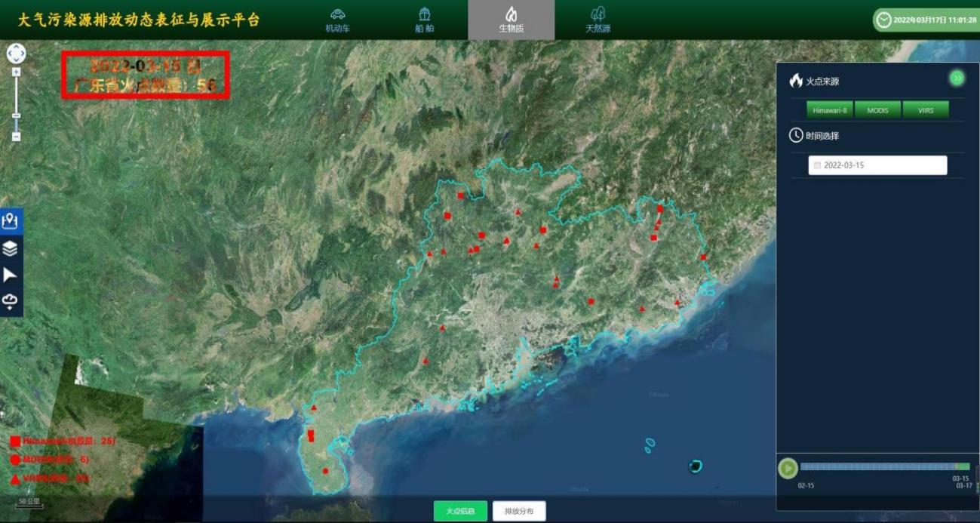Click the clock icon in header
Screen dimensions: 980x523
tap(883, 20)
